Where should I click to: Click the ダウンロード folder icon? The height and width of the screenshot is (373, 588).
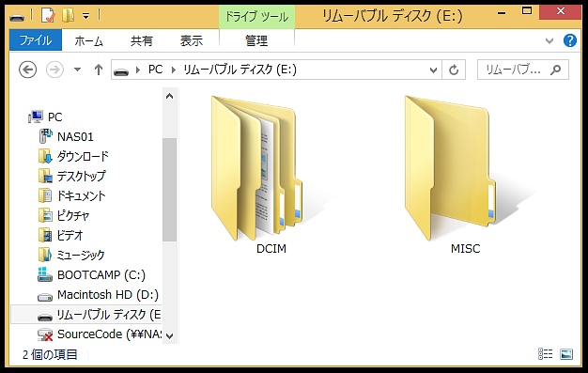click(45, 156)
